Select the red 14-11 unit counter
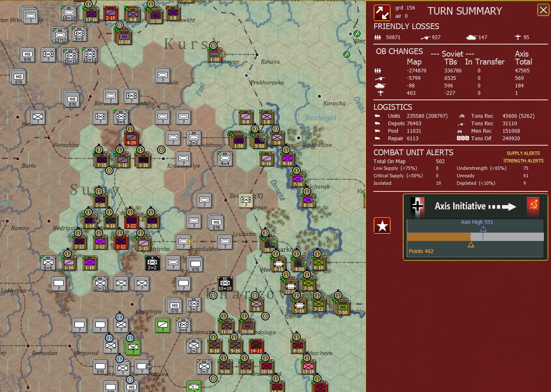The height and width of the screenshot is (392, 551). pos(256,347)
